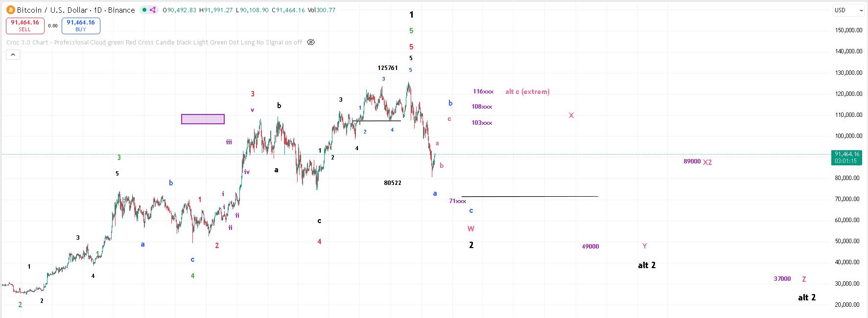Screen dimensions: 868x318
Task: Click the orange Bitcoin symbol logo
Action: pyautogui.click(x=10, y=10)
